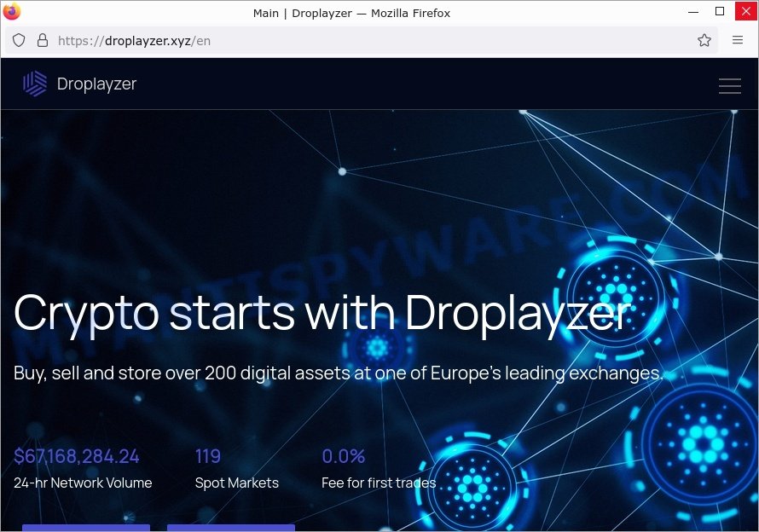This screenshot has width=759, height=532.
Task: Click the Droplayzer logo icon
Action: [x=35, y=84]
